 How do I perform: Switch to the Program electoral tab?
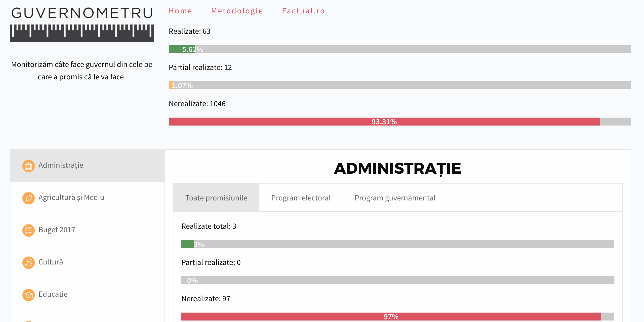click(301, 198)
